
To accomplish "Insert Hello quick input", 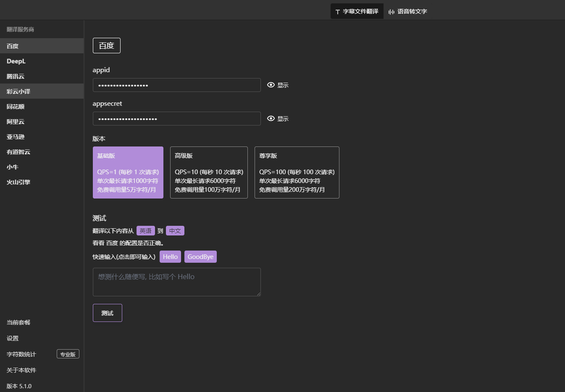I will pos(170,257).
